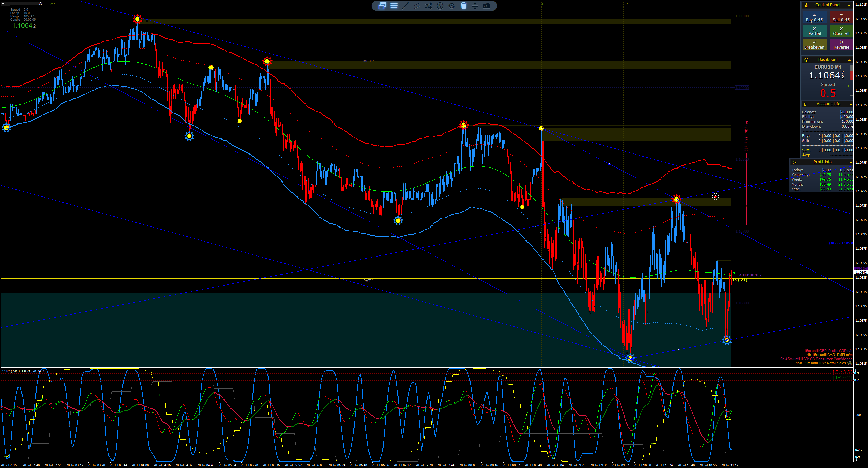Click the Account info title bar

click(x=827, y=104)
